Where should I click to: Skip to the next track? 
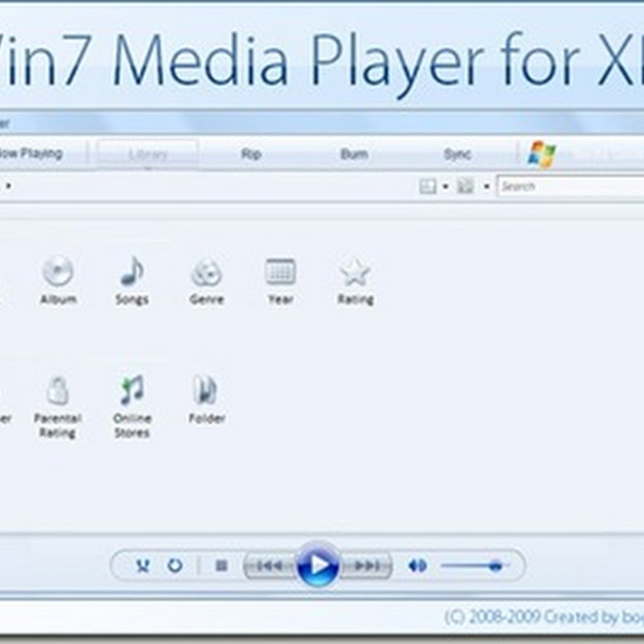(x=366, y=567)
